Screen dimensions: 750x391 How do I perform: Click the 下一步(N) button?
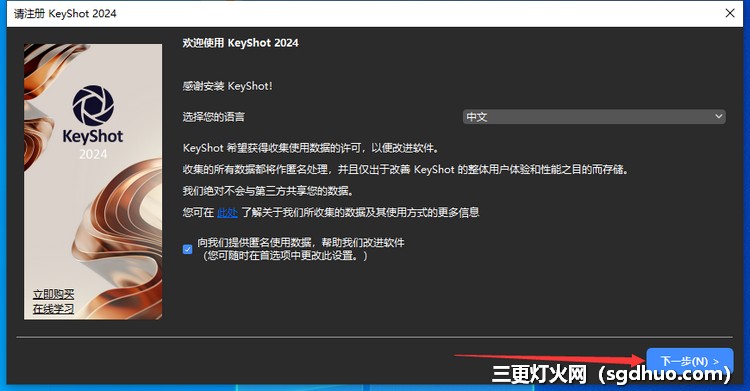tap(689, 361)
